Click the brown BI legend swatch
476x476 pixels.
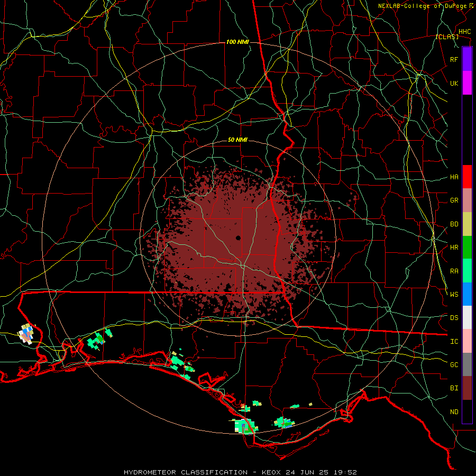point(467,388)
